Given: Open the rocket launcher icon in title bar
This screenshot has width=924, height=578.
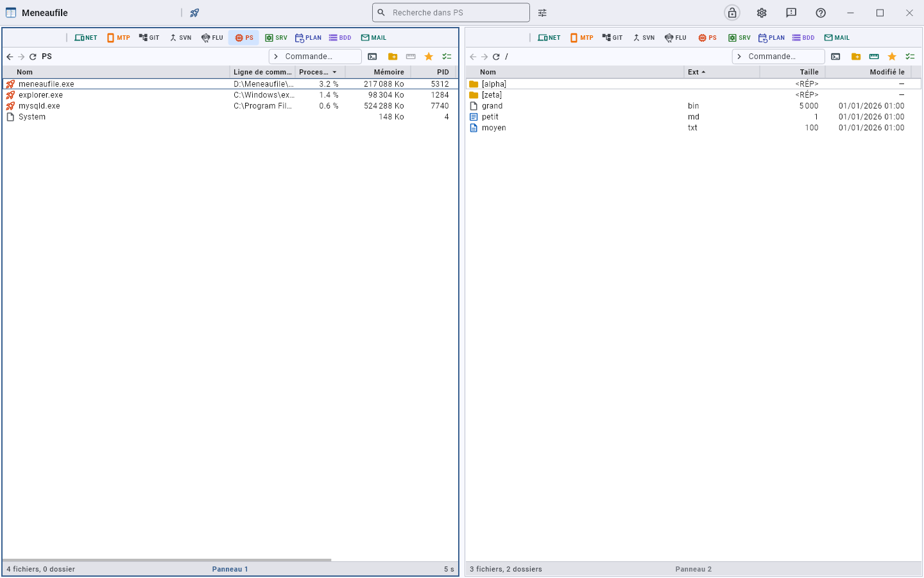Looking at the screenshot, I should (194, 13).
